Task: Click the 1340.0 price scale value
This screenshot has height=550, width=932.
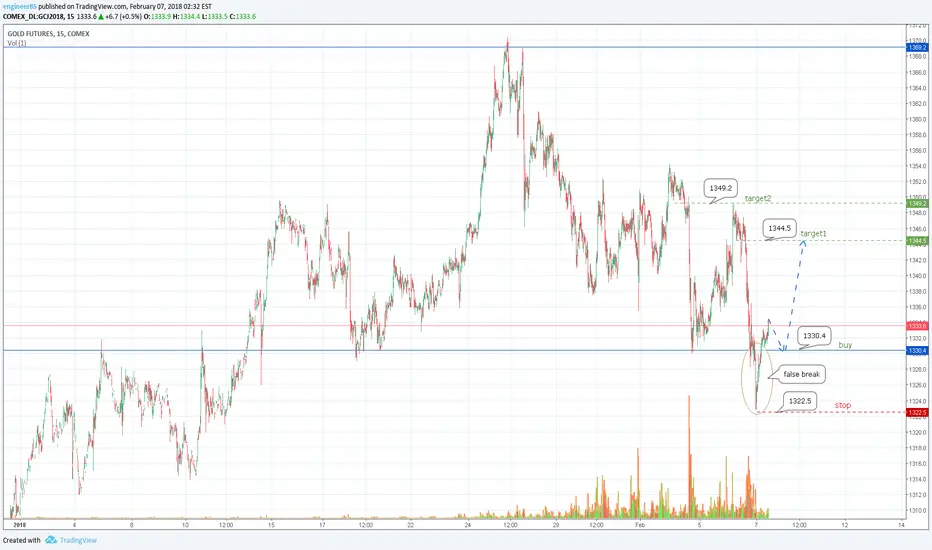Action: click(x=917, y=276)
